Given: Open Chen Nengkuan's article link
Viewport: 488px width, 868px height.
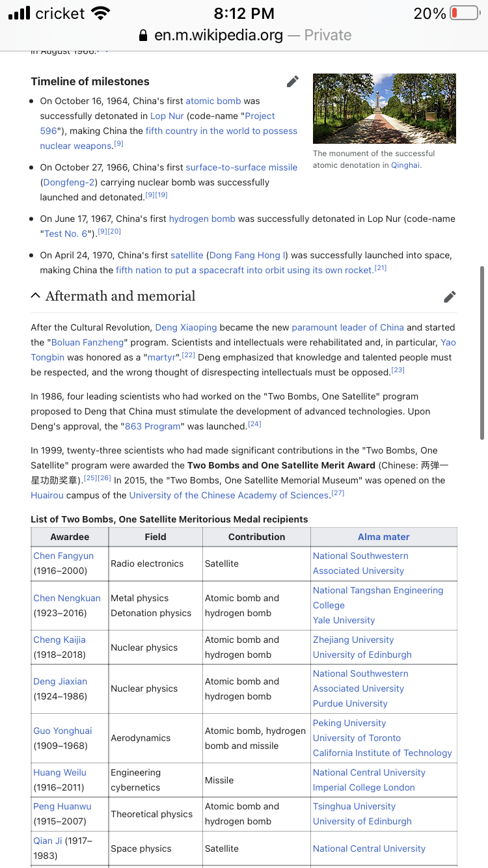Looking at the screenshot, I should point(67,598).
